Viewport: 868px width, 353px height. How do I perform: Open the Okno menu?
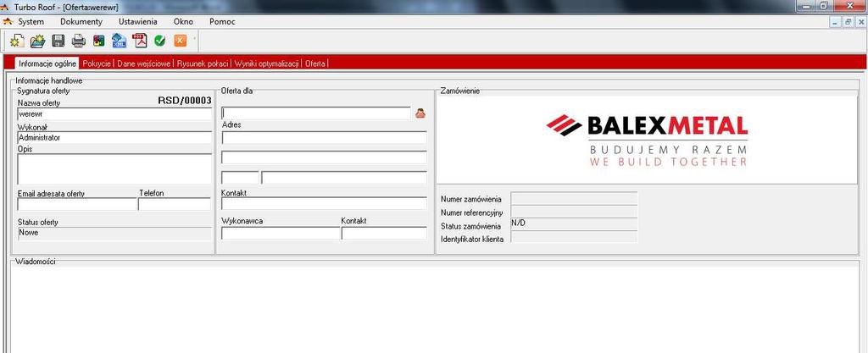(x=183, y=21)
